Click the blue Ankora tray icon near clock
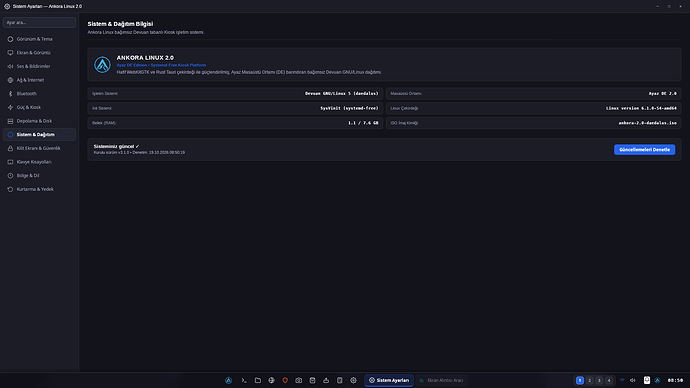This screenshot has height=388, width=690. click(x=657, y=381)
